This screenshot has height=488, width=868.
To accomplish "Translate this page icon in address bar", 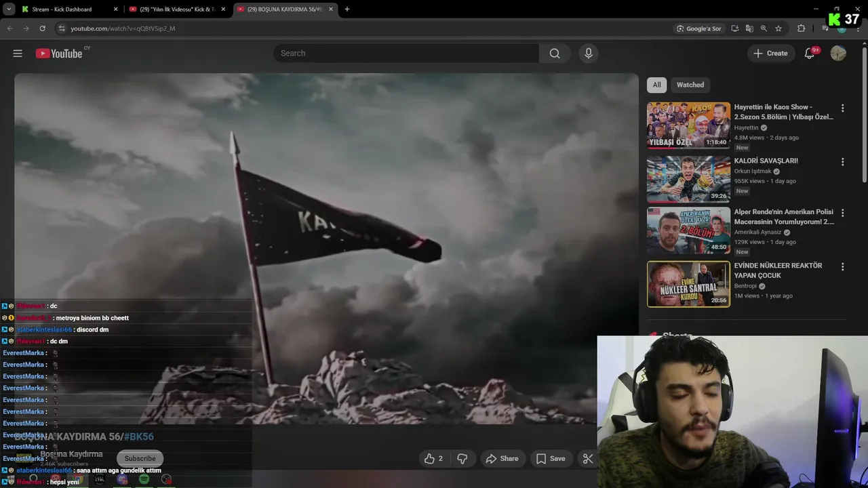I will (x=749, y=28).
